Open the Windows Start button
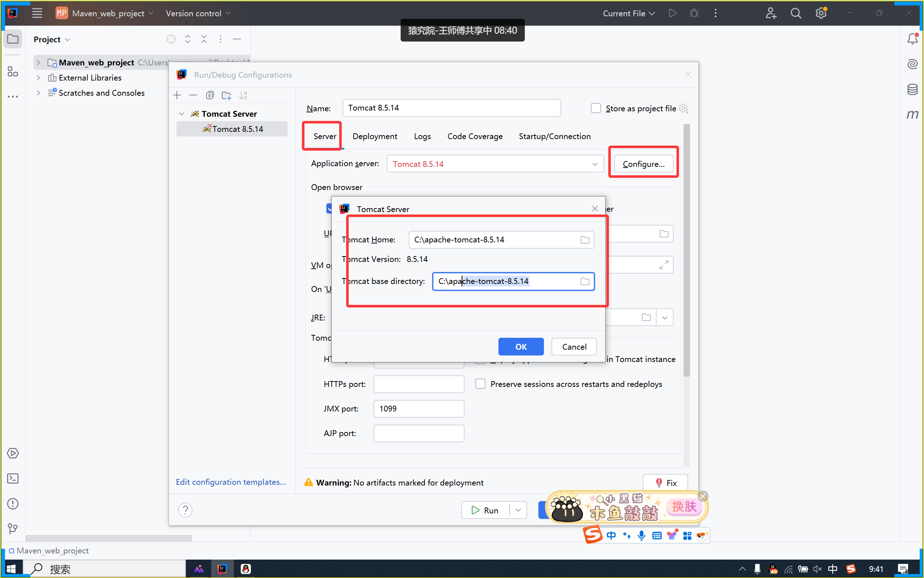The width and height of the screenshot is (924, 578). tap(12, 569)
